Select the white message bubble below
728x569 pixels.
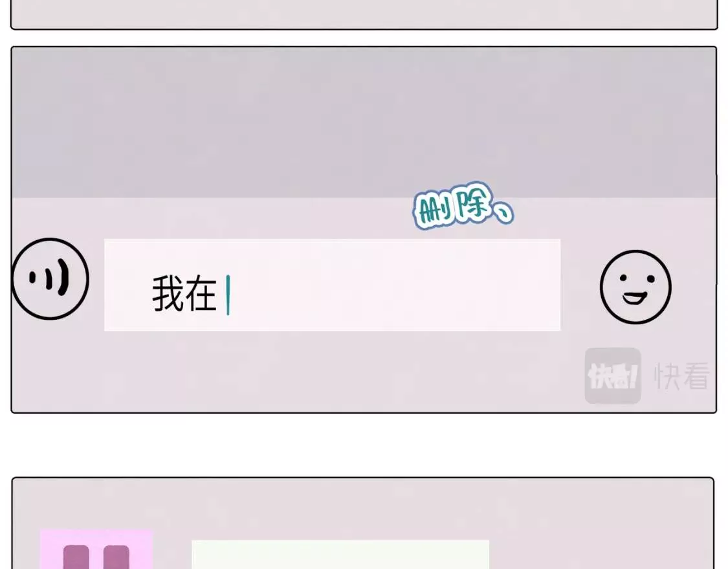340,554
